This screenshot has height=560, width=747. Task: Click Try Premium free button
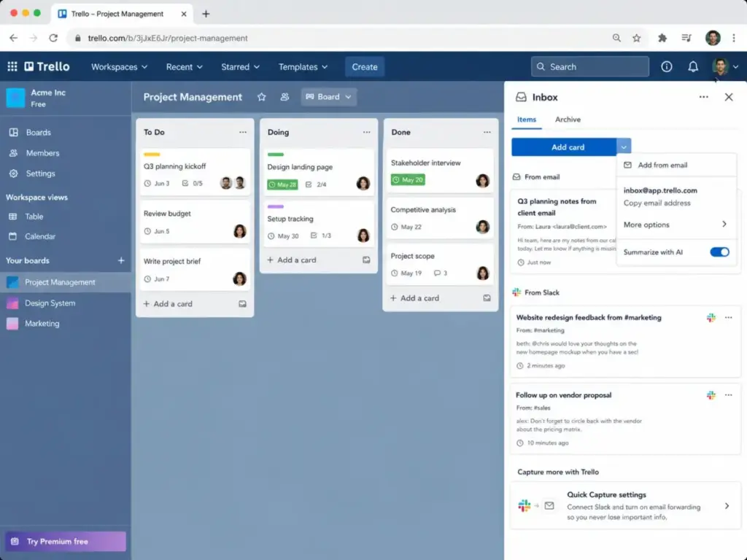coord(65,542)
